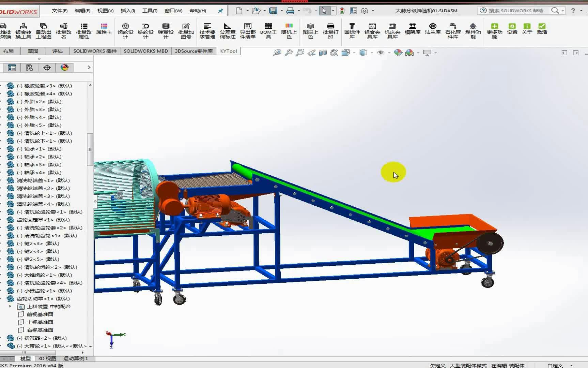The image size is (588, 368).
Task: Open the 模架库 mold base library
Action: [413, 29]
